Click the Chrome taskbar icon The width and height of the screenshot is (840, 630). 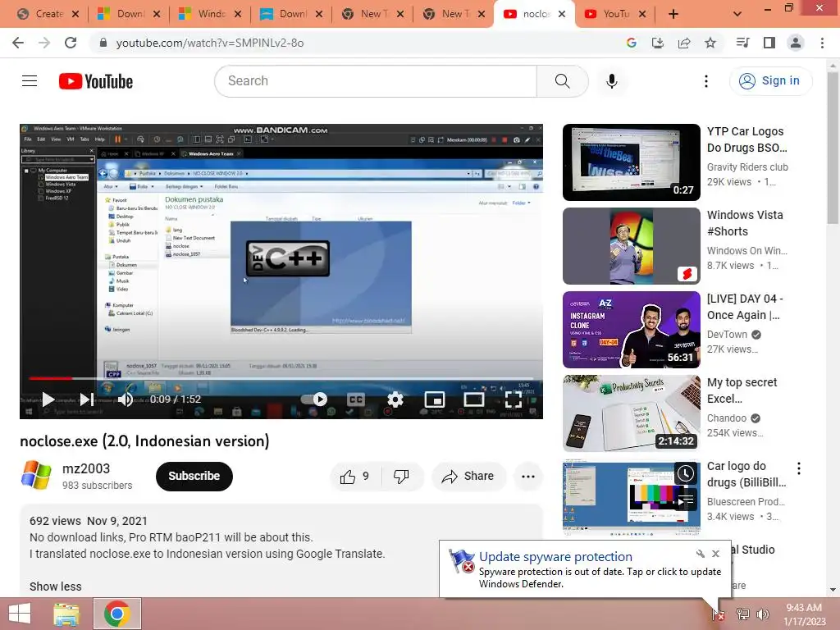(117, 614)
